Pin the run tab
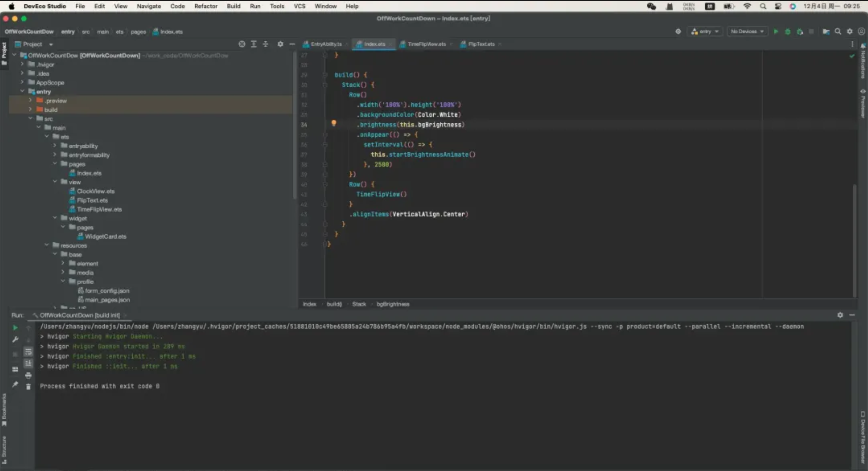 coord(15,385)
